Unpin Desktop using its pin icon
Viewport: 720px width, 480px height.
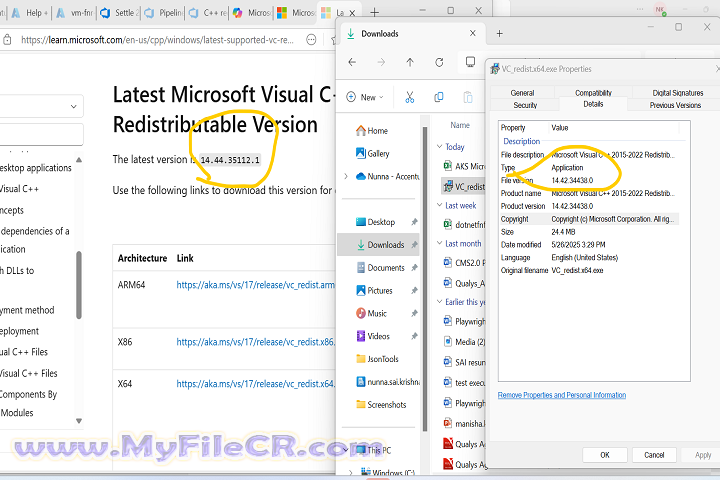point(414,222)
